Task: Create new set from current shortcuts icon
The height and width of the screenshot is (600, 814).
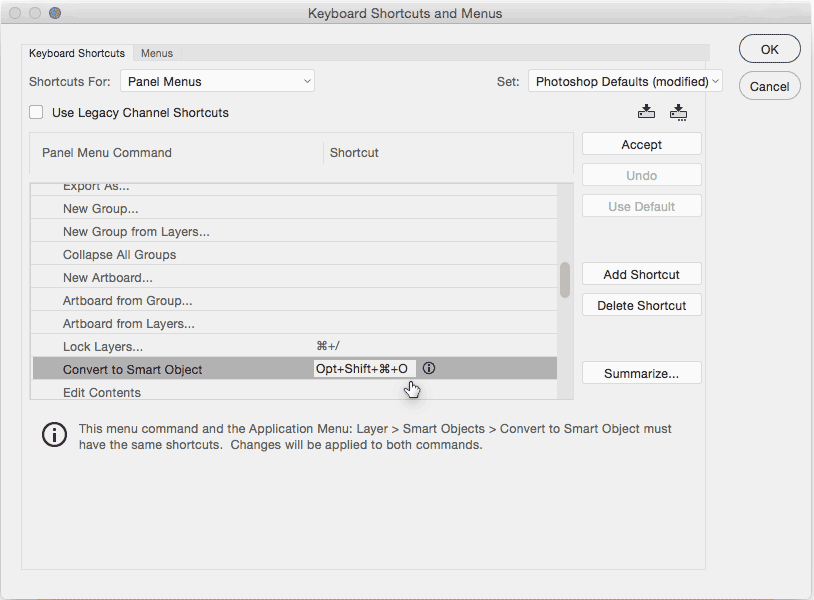Action: click(x=679, y=112)
